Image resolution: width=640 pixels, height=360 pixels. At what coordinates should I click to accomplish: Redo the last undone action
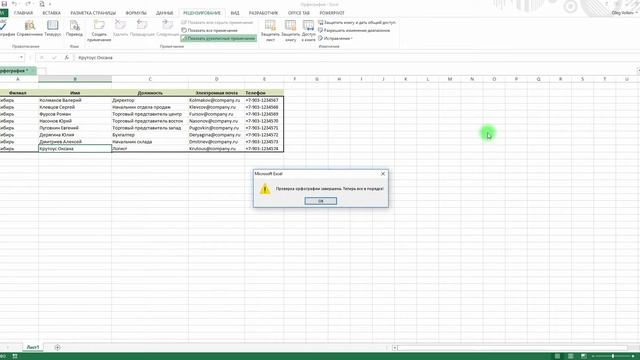pos(28,4)
